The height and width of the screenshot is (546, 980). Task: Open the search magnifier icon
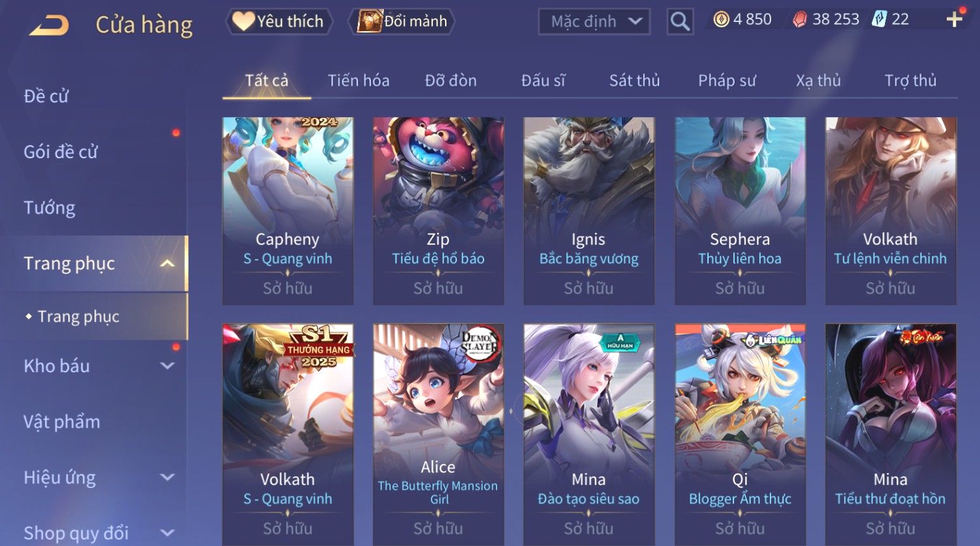tap(680, 21)
